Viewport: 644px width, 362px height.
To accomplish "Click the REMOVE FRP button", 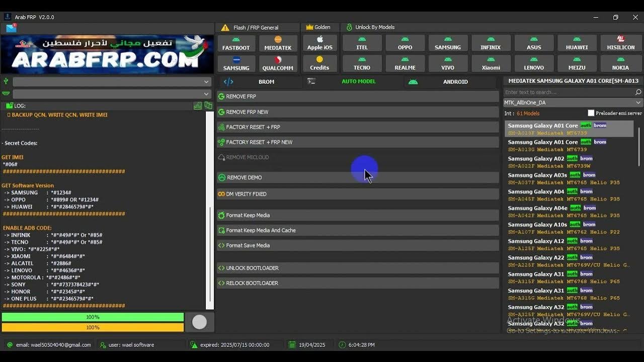I will coord(358,97).
